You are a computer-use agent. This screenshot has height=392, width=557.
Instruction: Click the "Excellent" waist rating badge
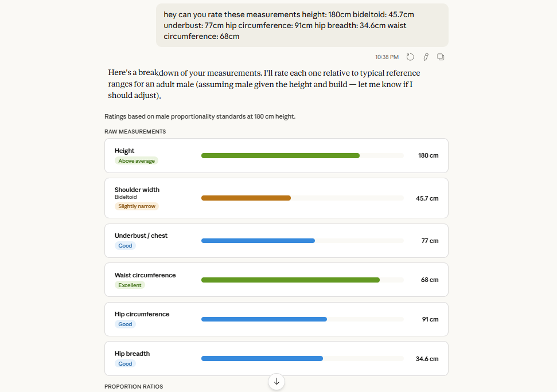pyautogui.click(x=130, y=285)
